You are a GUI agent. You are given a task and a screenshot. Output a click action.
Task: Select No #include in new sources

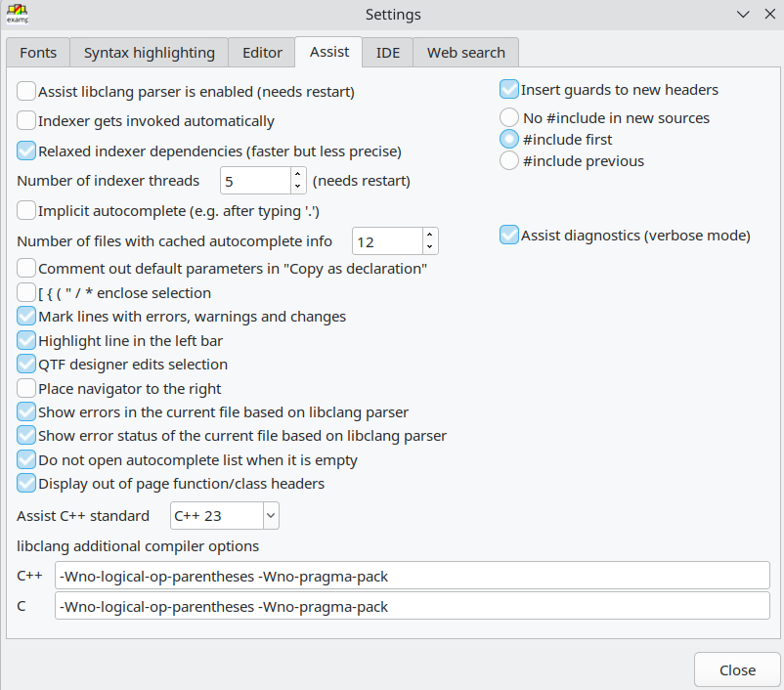509,118
